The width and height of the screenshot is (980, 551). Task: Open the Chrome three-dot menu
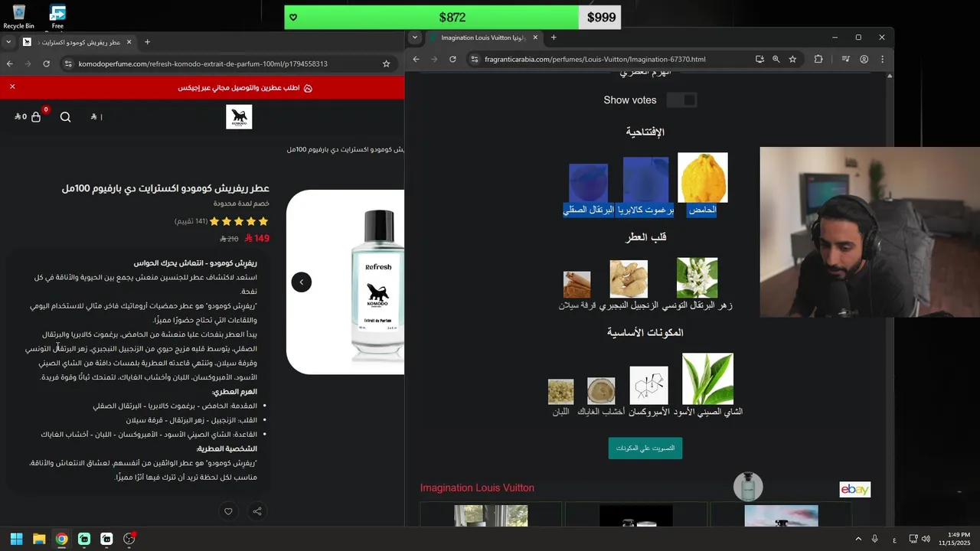pyautogui.click(x=882, y=59)
